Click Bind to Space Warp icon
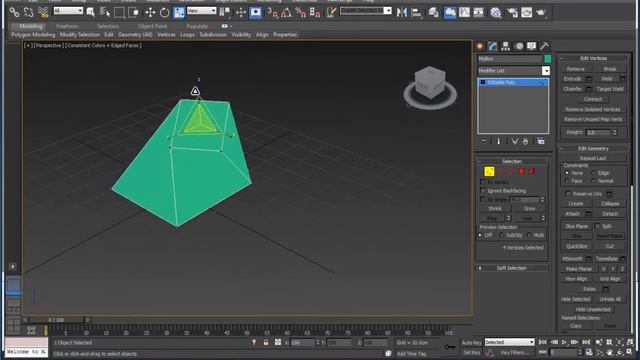 [x=43, y=12]
